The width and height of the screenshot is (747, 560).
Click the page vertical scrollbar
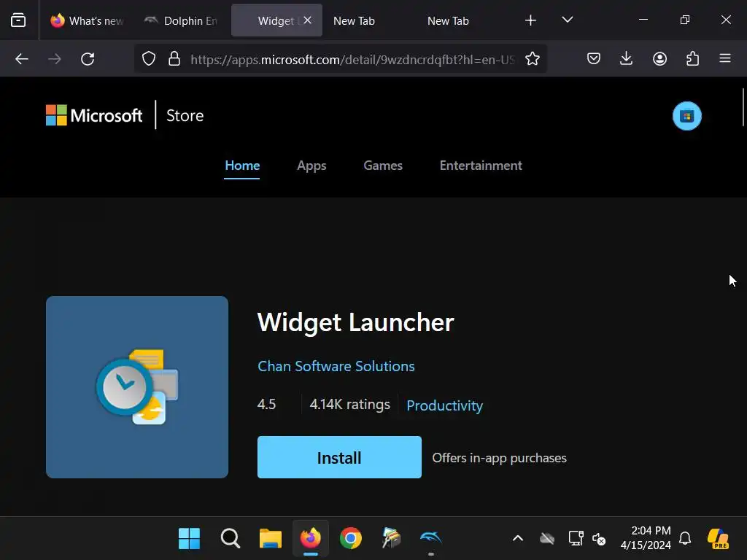coord(743,107)
